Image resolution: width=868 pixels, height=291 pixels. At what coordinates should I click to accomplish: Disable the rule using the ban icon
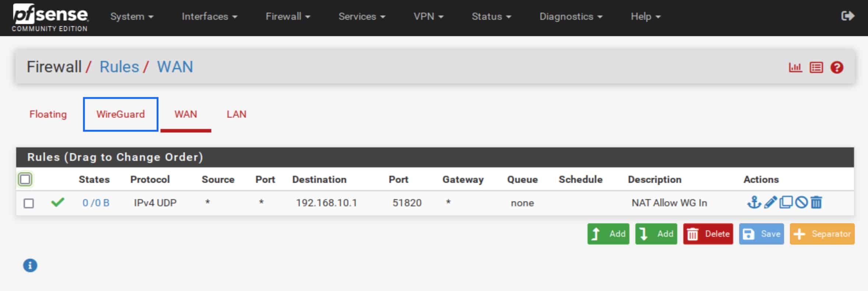pyautogui.click(x=801, y=202)
